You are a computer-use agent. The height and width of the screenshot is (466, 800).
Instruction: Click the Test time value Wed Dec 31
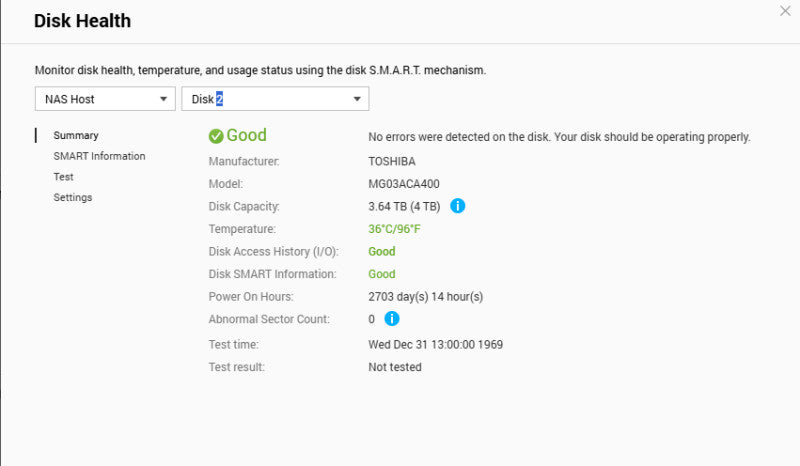(x=436, y=345)
